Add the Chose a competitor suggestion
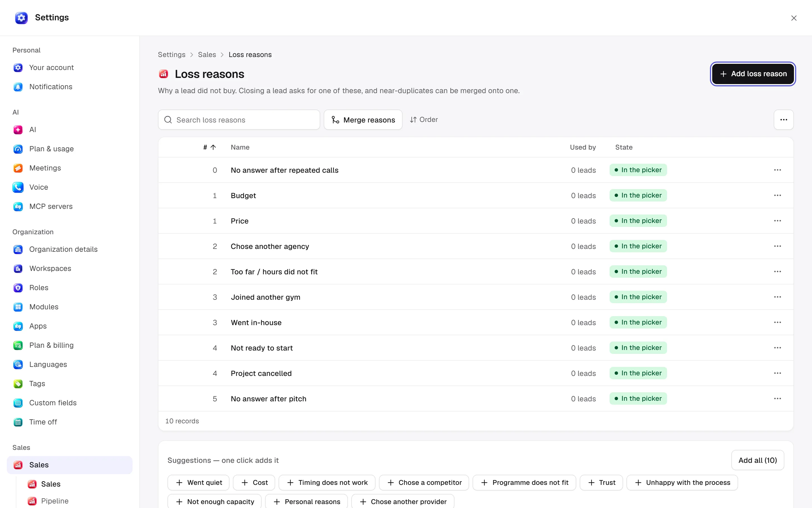812x508 pixels. (x=424, y=483)
